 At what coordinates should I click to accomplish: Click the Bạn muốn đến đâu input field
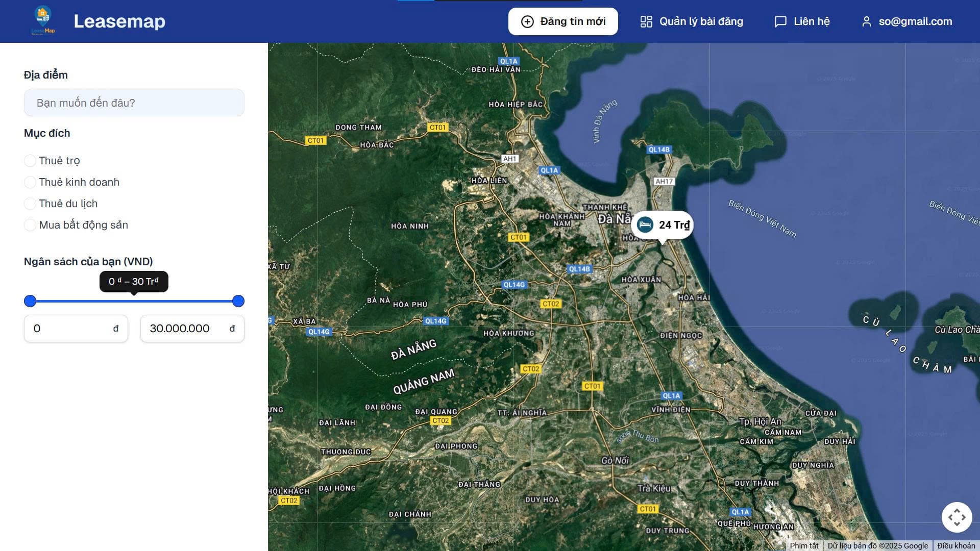pos(134,103)
